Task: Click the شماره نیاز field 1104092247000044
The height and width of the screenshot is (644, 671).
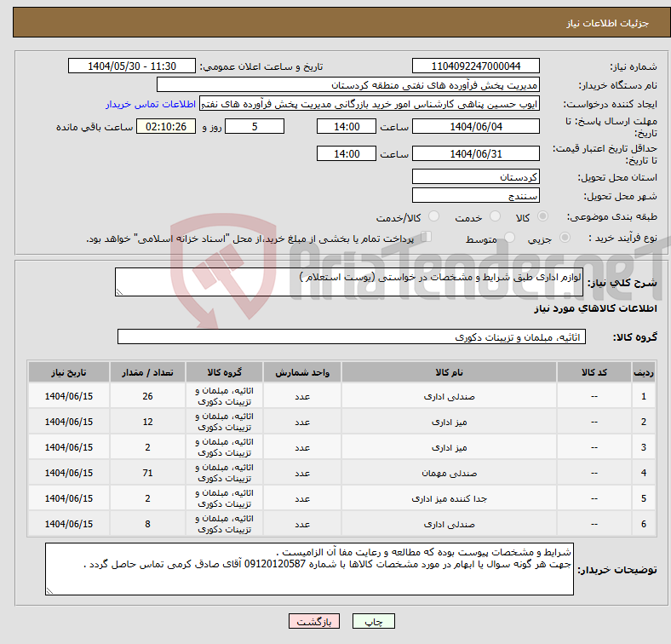Action: (x=475, y=66)
